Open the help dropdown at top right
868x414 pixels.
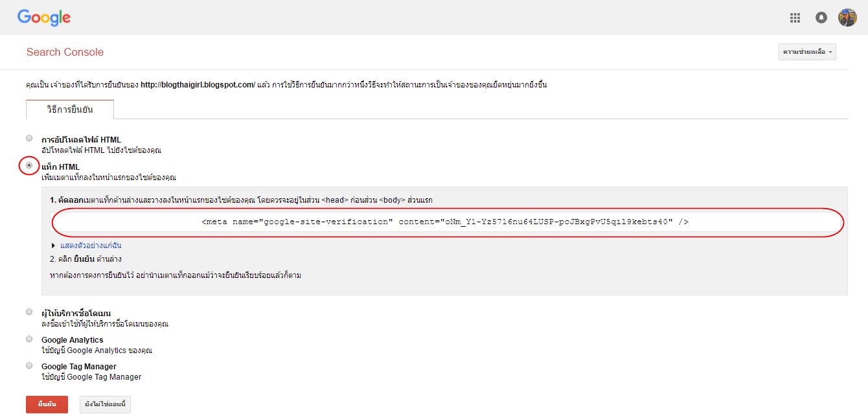[807, 52]
